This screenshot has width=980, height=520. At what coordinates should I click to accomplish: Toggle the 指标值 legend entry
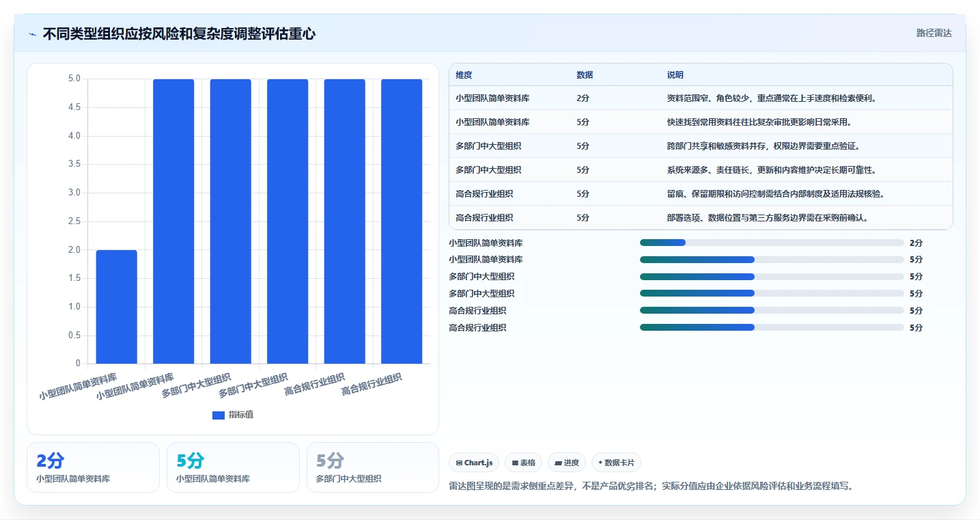coord(233,415)
